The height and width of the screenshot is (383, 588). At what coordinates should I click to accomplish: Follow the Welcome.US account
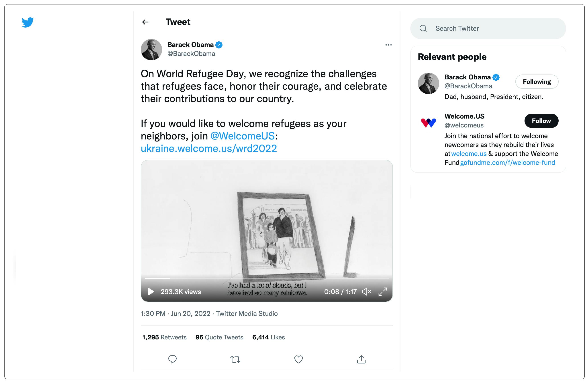(x=541, y=121)
